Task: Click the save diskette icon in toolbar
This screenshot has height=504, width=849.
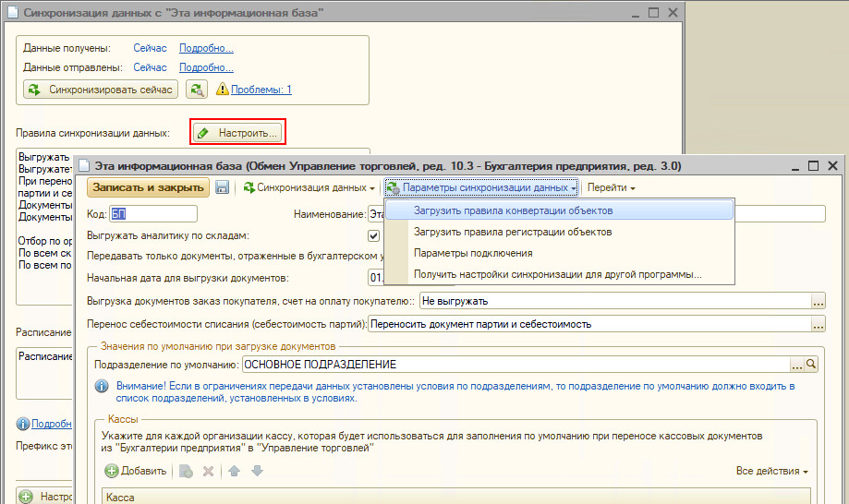Action: pyautogui.click(x=222, y=187)
